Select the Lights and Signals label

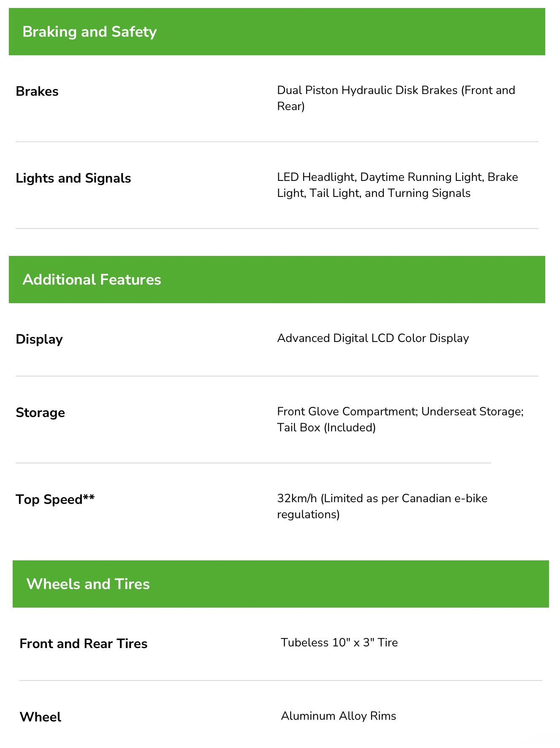click(x=73, y=178)
